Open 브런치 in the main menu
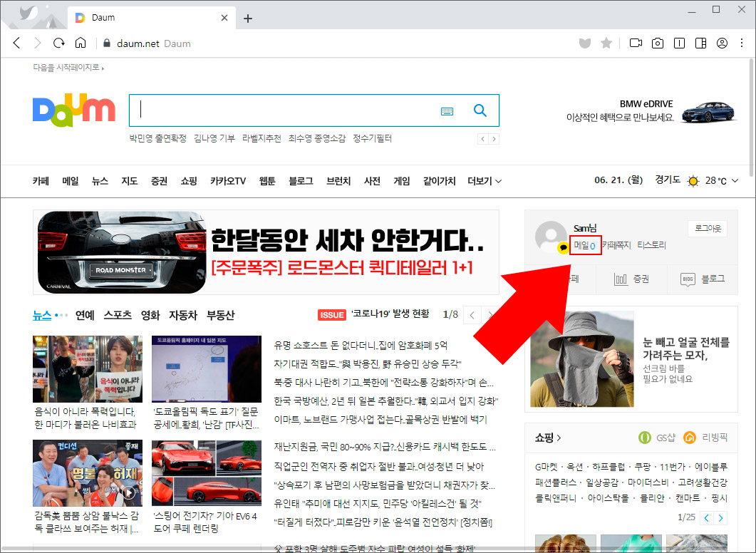Image resolution: width=756 pixels, height=553 pixels. pos(338,181)
